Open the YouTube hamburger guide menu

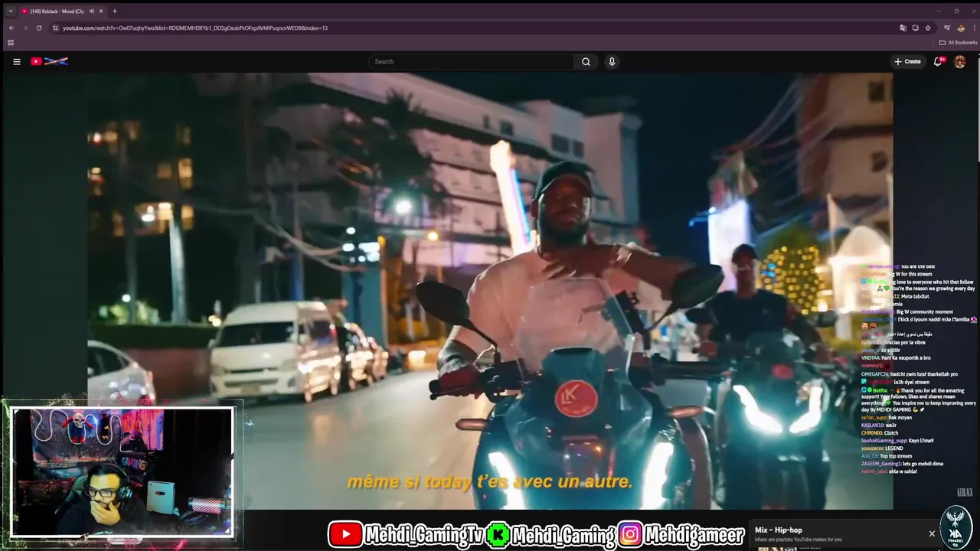coord(16,61)
